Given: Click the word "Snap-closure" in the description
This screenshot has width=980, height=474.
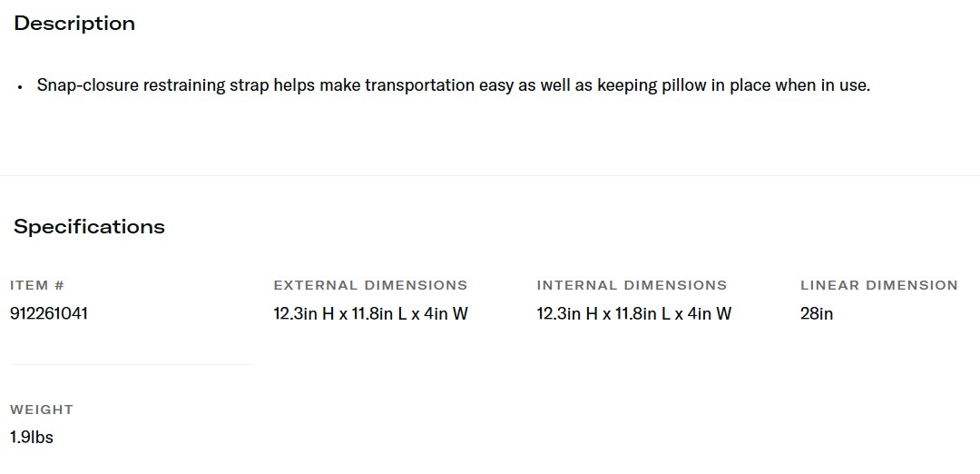Looking at the screenshot, I should [x=87, y=85].
